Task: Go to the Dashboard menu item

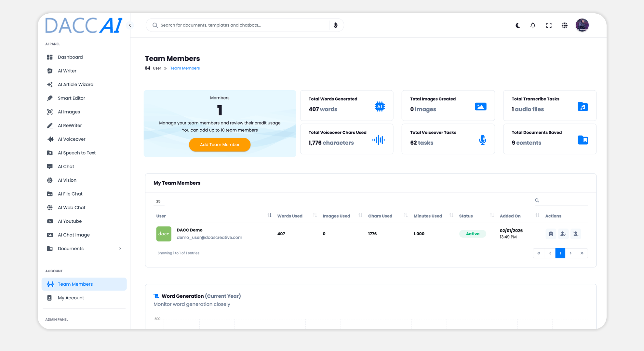Action: pyautogui.click(x=70, y=57)
